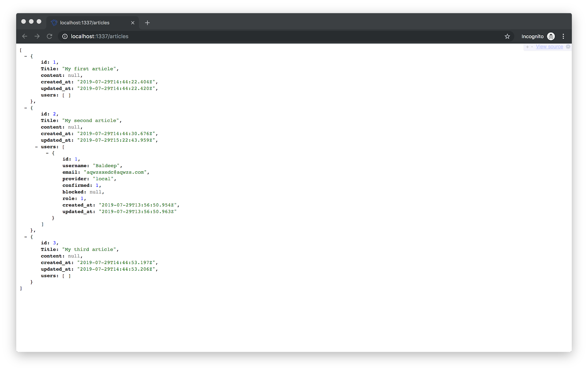Click the "My first article" title value
588x371 pixels.
click(89, 69)
